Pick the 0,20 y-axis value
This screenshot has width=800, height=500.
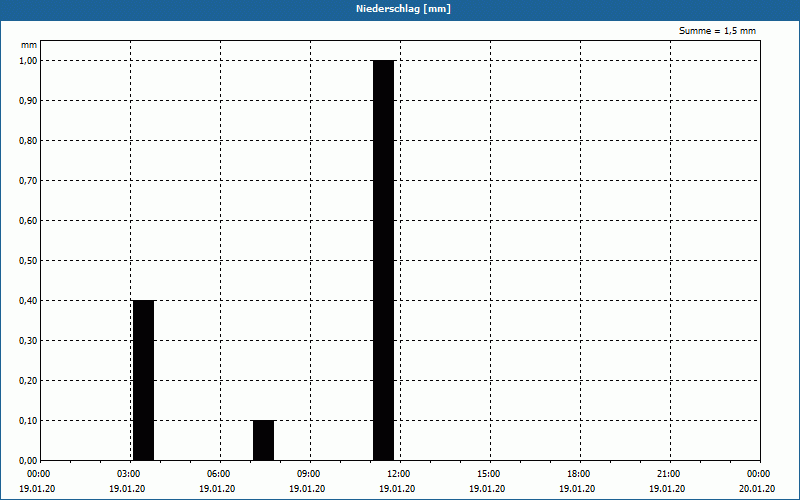(29, 381)
